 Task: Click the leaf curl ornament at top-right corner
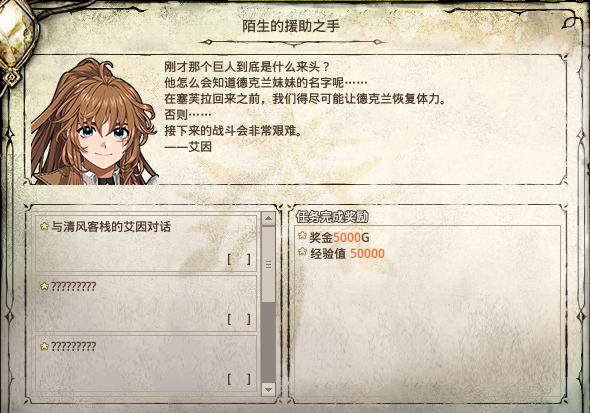click(570, 21)
